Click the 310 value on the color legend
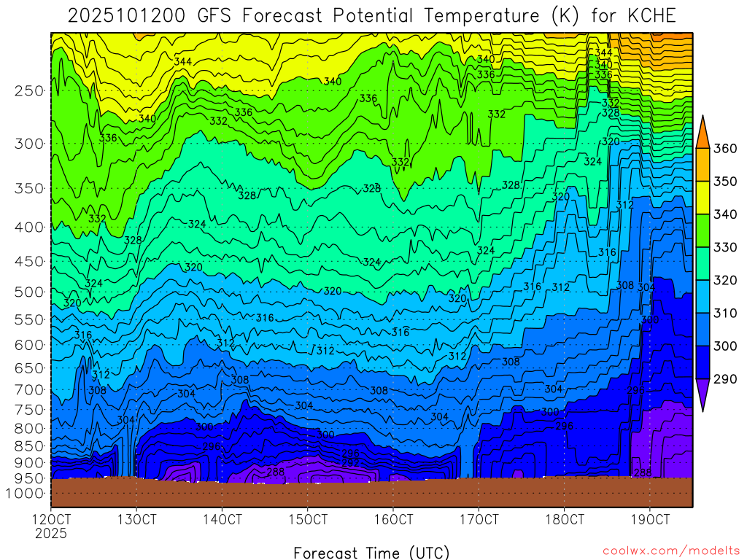 (725, 313)
